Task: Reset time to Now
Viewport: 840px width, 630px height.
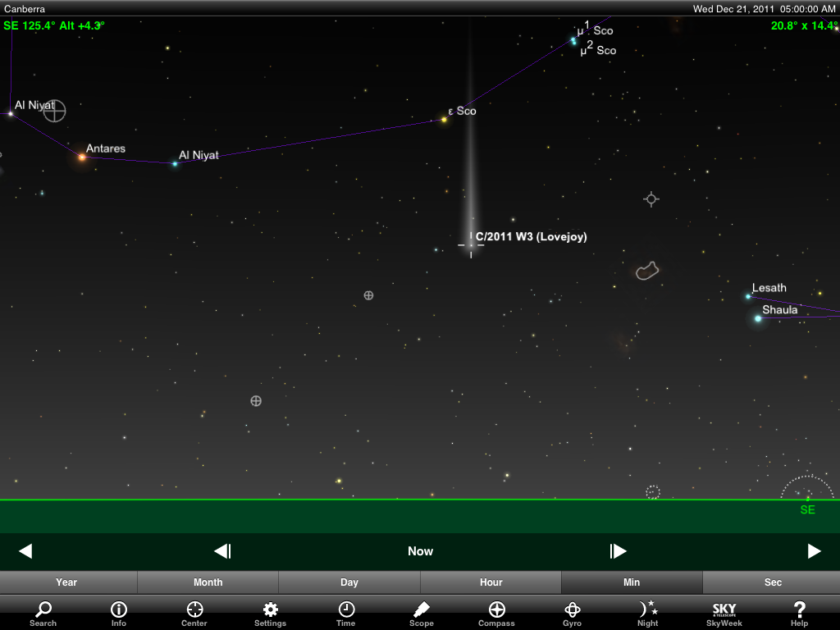Action: (x=420, y=551)
